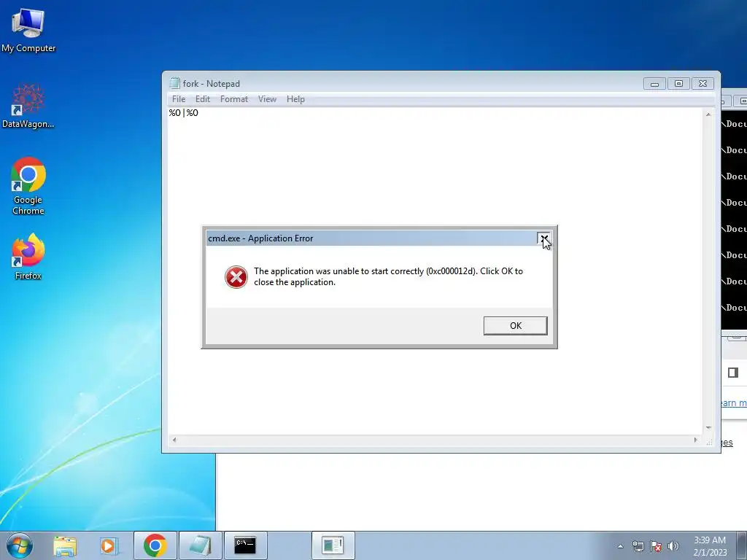Switch to Chrome in the taskbar
Viewport: 747px width, 560px height.
tap(155, 545)
